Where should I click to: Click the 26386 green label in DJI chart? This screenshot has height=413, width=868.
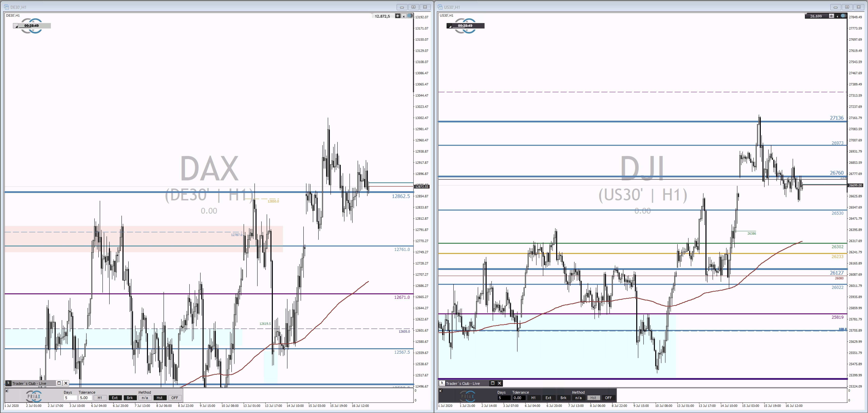click(x=752, y=234)
